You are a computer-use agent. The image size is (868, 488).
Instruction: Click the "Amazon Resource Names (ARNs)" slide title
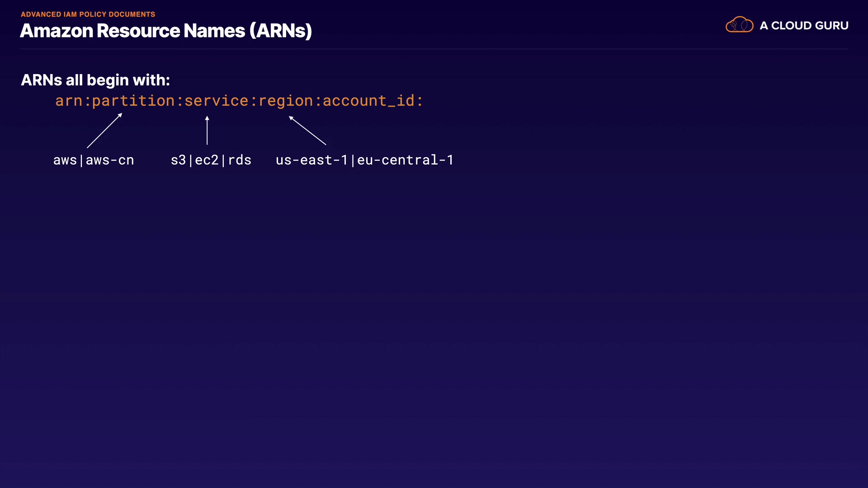(166, 31)
